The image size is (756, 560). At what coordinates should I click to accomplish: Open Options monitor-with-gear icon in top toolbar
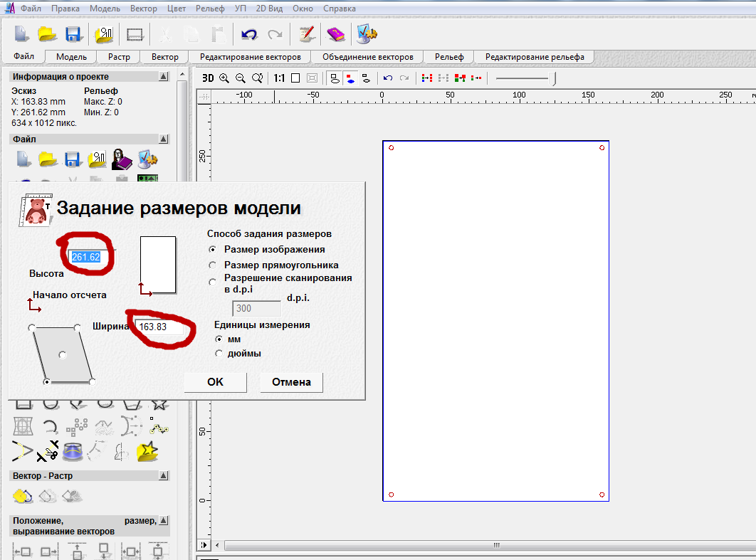[367, 33]
